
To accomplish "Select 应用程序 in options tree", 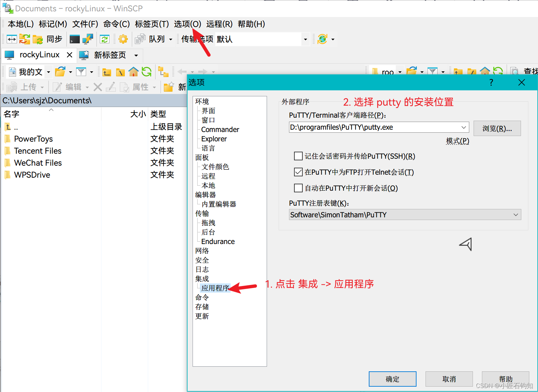I will (x=215, y=288).
